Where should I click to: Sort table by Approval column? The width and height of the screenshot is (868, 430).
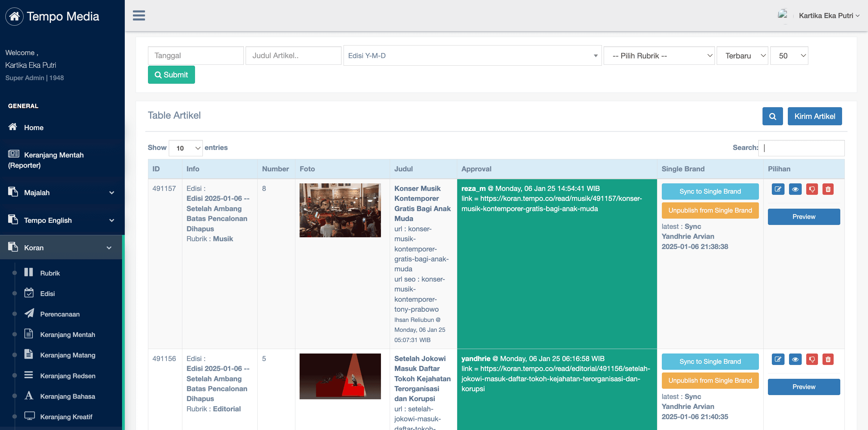tap(557, 169)
